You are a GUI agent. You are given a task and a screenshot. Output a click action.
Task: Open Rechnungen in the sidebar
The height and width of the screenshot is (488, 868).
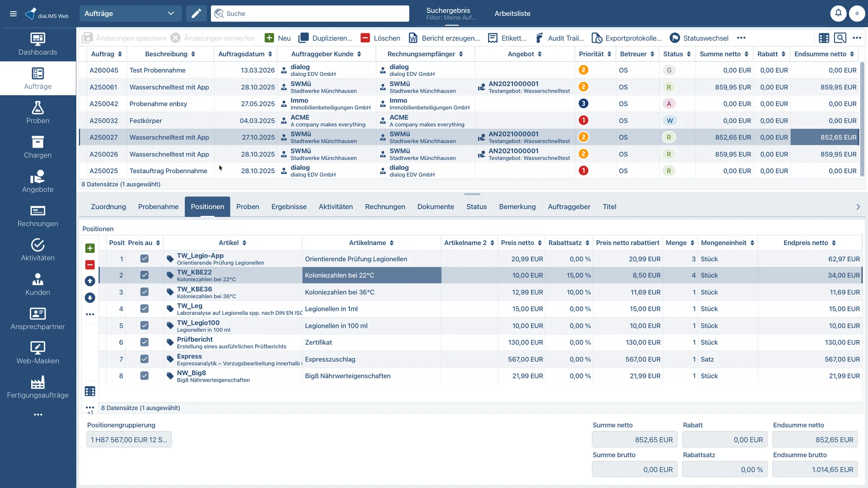tap(38, 216)
